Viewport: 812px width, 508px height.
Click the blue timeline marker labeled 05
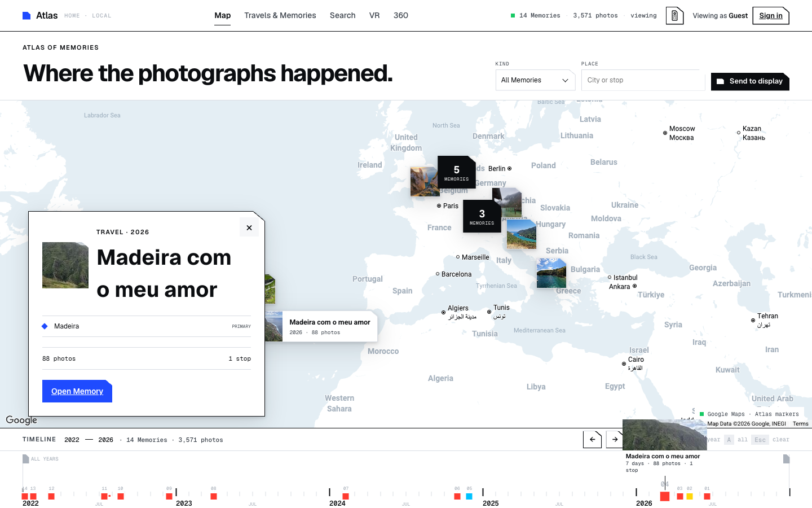[x=469, y=496]
